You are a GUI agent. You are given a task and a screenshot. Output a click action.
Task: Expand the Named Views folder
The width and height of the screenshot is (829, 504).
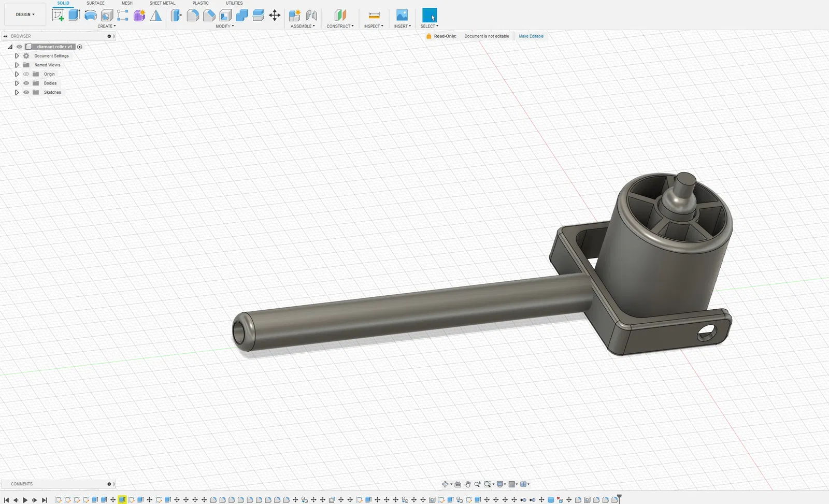pos(17,65)
